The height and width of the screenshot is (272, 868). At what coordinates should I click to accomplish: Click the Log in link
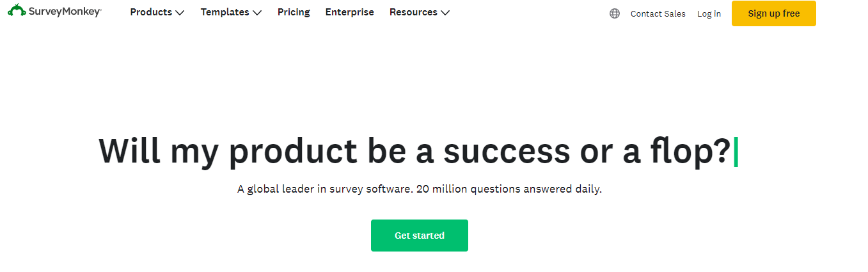tap(709, 13)
